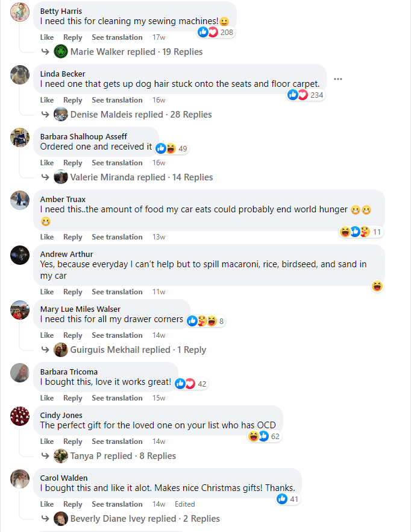Like Betty Harris's comment
The height and width of the screenshot is (532, 411).
point(46,37)
